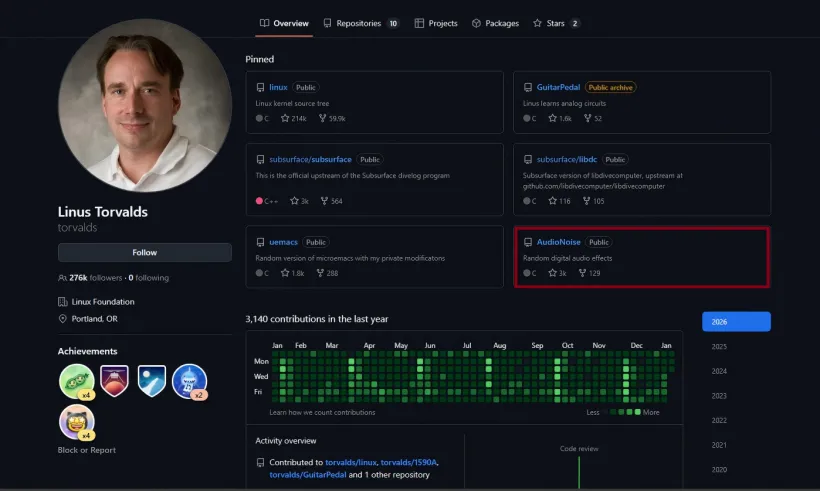Open the Arctic Code Vault achievement badge
Viewport: 820px width, 491px height.
pos(152,381)
